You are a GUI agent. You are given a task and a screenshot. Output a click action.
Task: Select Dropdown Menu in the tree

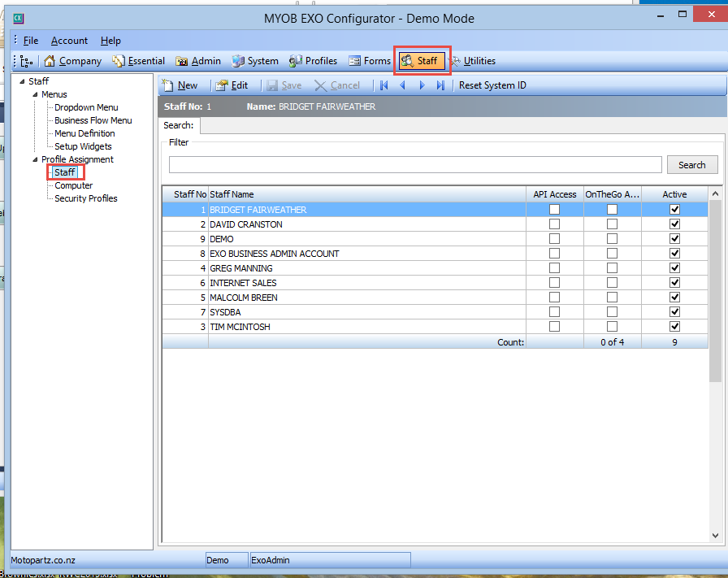click(x=86, y=107)
